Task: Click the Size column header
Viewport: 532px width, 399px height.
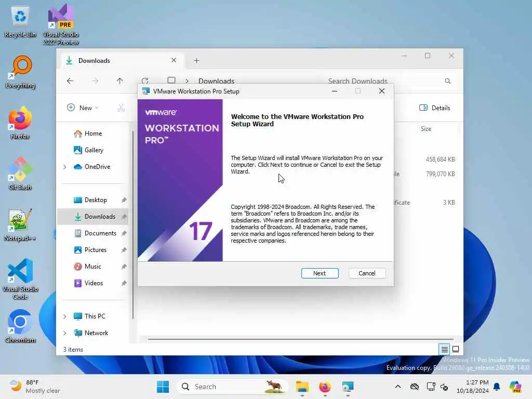Action: tap(437, 129)
